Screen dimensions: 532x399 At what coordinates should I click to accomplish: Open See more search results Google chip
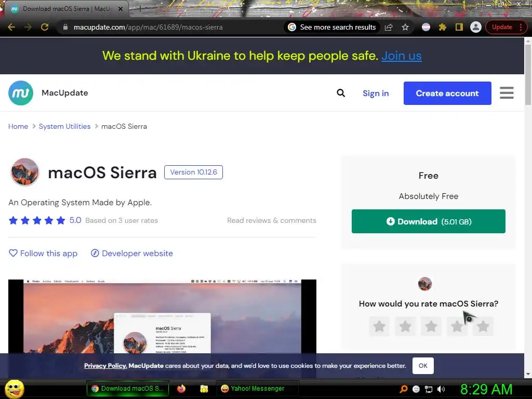coord(332,27)
